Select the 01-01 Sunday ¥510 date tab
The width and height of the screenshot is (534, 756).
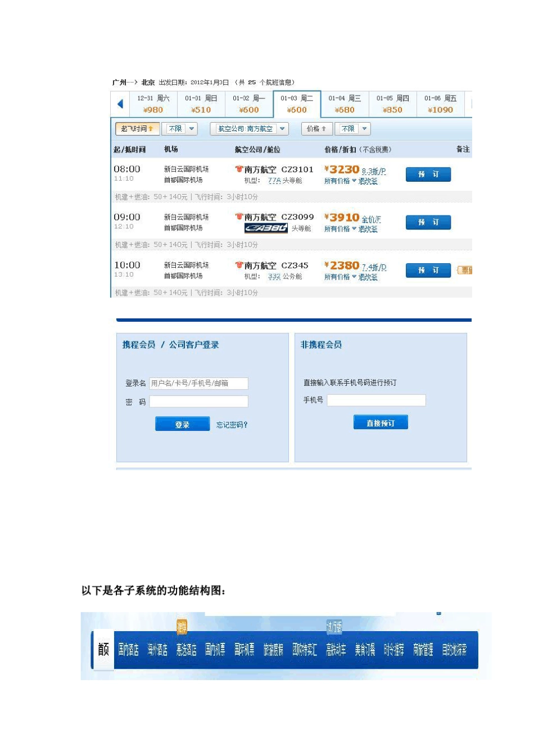coord(201,104)
